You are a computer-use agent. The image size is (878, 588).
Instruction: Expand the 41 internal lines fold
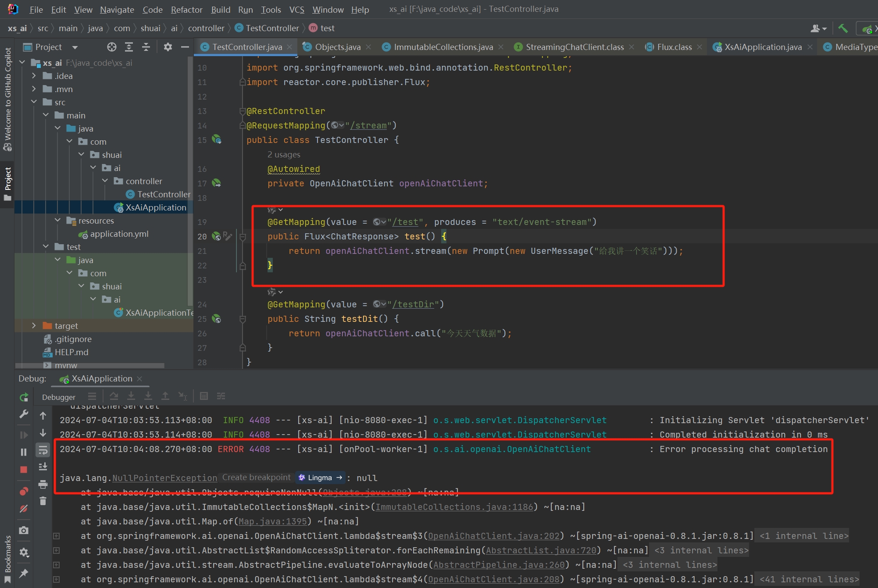(x=810, y=579)
